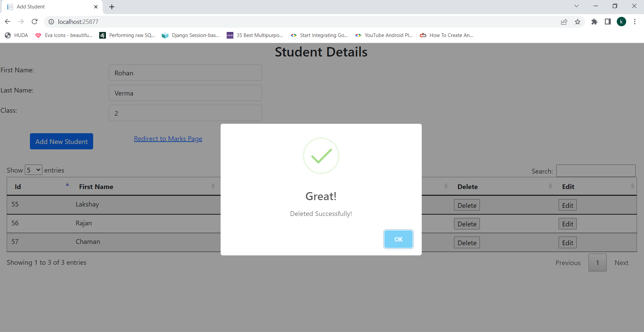Image resolution: width=644 pixels, height=332 pixels.
Task: Open the Chrome three-dot menu
Action: click(x=635, y=22)
